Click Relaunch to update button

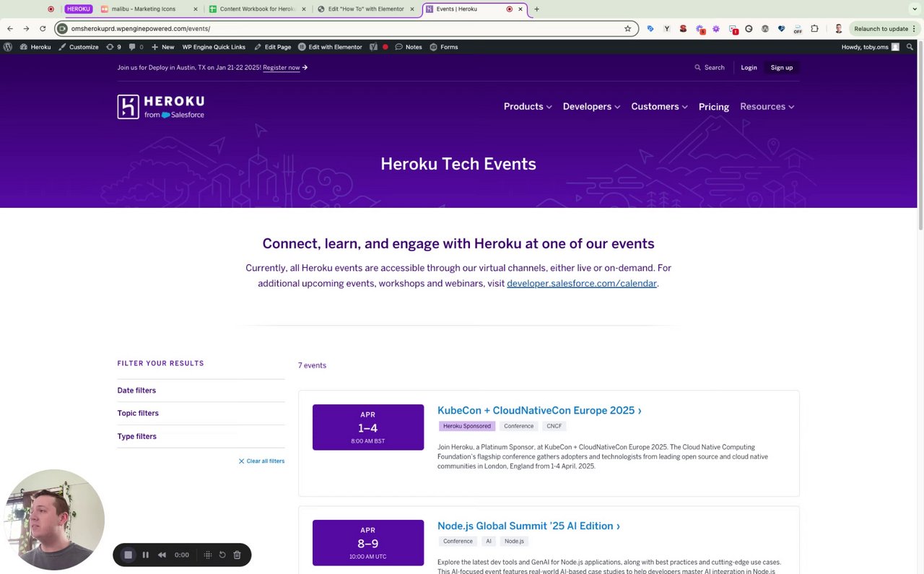[884, 29]
